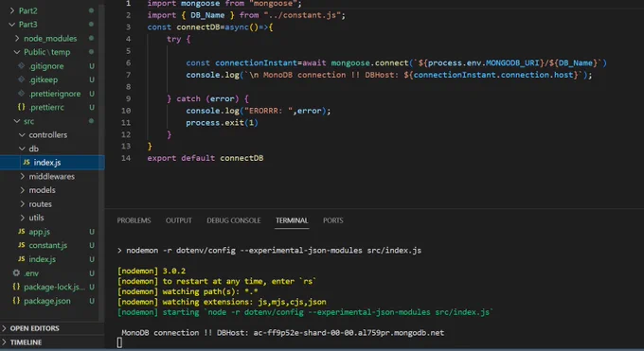Open the .env file name
The height and width of the screenshot is (351, 644).
click(31, 273)
